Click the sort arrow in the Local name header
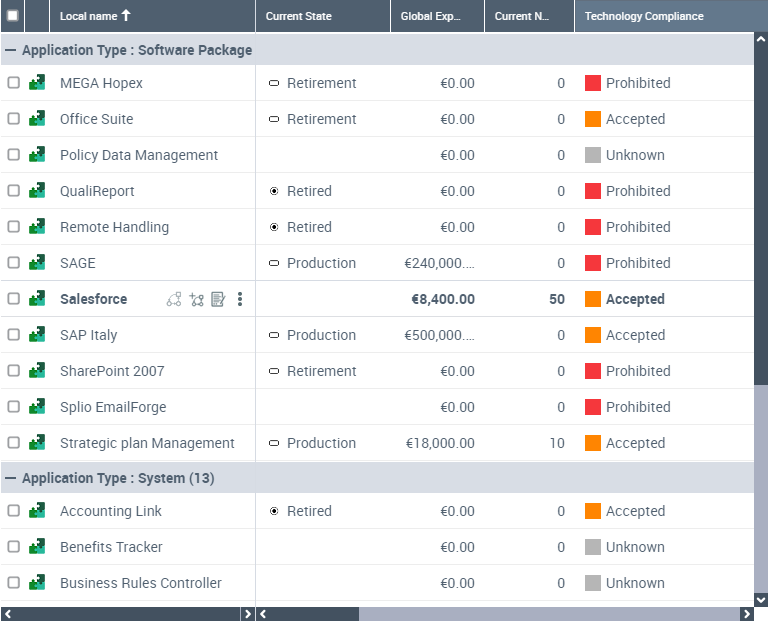The image size is (768, 622). [x=126, y=16]
